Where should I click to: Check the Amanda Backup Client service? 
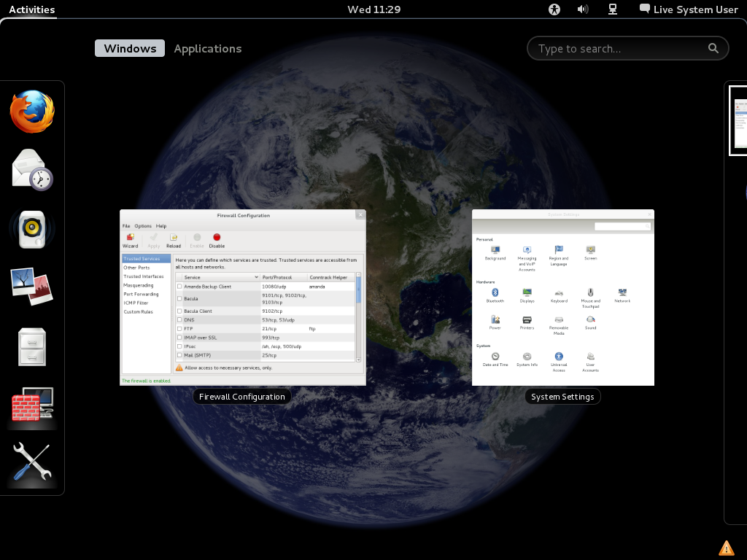(x=179, y=287)
